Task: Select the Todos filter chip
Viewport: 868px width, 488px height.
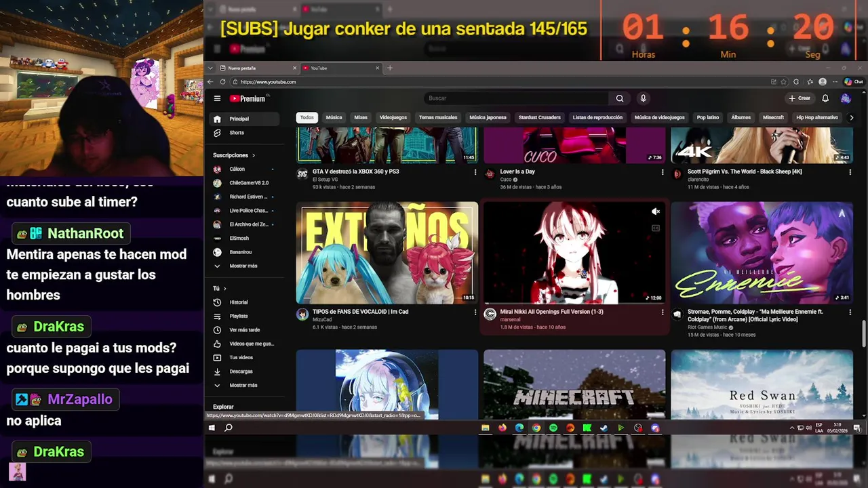Action: coord(307,117)
